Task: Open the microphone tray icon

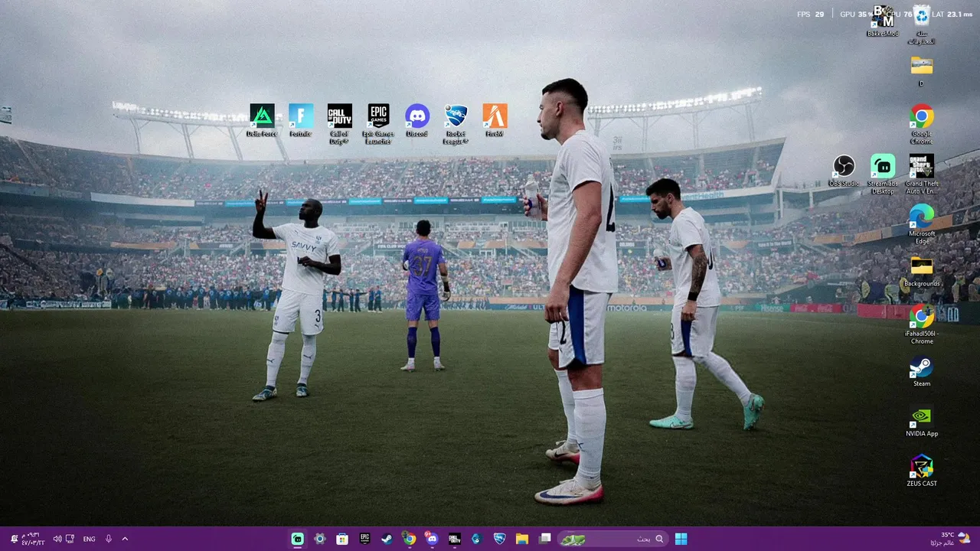Action: pos(109,539)
